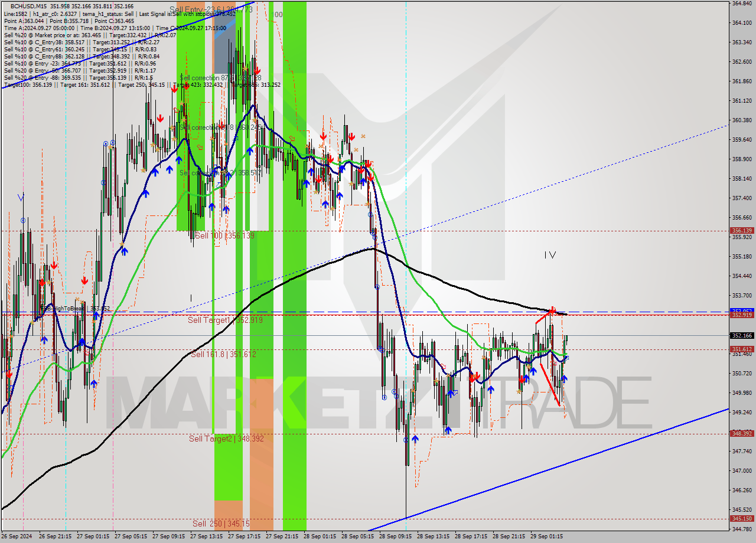Click the '28 Sep 13:15' time axis label
This screenshot has height=543, width=756.
[434, 537]
